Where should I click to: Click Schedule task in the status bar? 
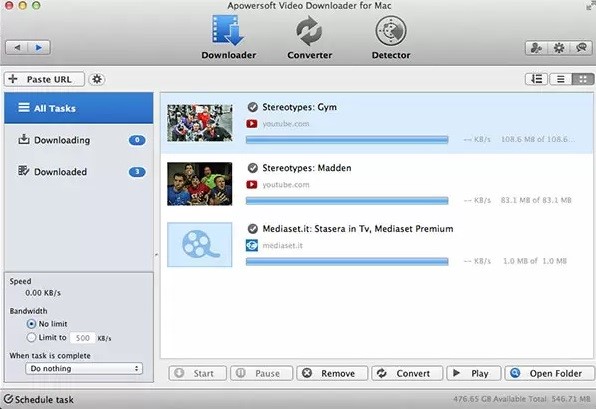point(39,399)
